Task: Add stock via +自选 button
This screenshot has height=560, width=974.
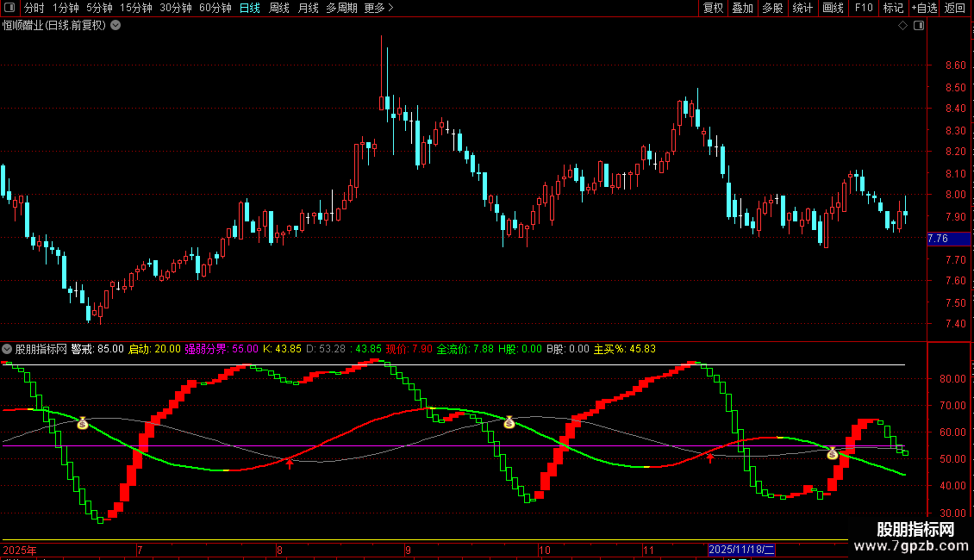Action: pyautogui.click(x=924, y=8)
